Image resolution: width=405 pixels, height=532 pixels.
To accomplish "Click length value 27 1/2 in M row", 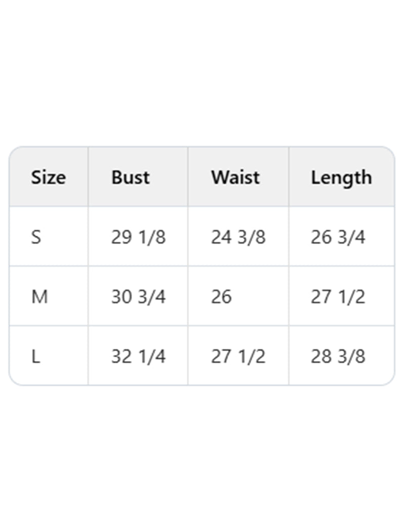I will pyautogui.click(x=338, y=296).
